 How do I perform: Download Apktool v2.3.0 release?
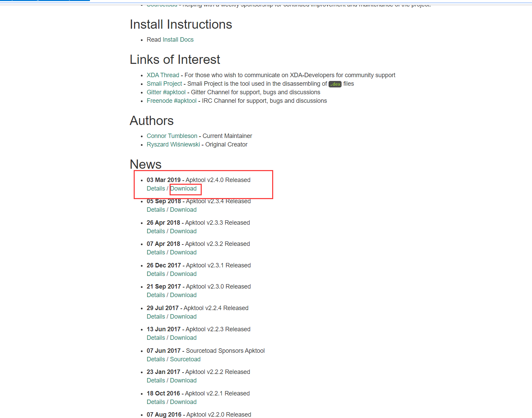click(x=183, y=295)
